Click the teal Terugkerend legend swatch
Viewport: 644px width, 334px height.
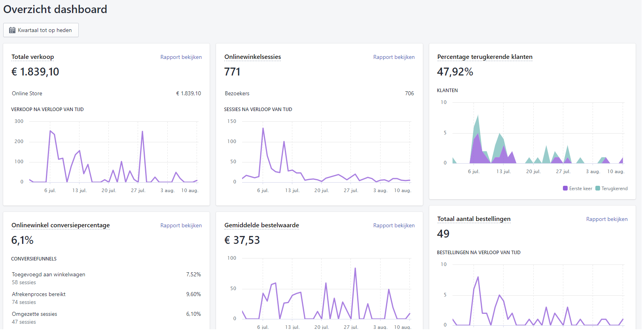point(598,188)
